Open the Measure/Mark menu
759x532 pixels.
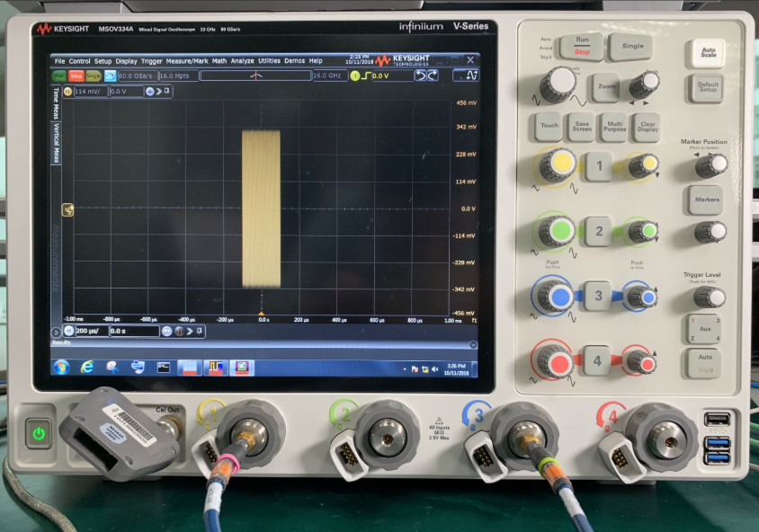187,61
